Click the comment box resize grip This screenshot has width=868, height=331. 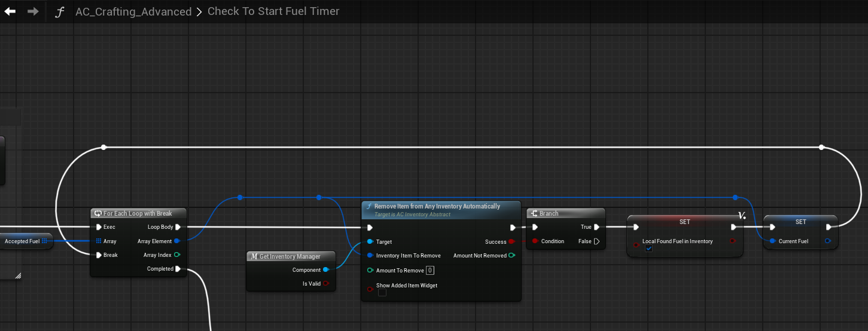18,275
